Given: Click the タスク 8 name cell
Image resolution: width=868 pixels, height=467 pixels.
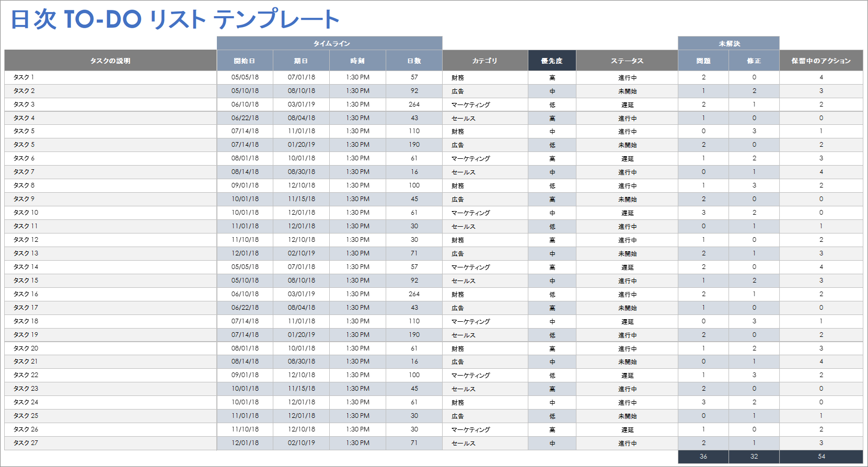Looking at the screenshot, I should (x=110, y=185).
